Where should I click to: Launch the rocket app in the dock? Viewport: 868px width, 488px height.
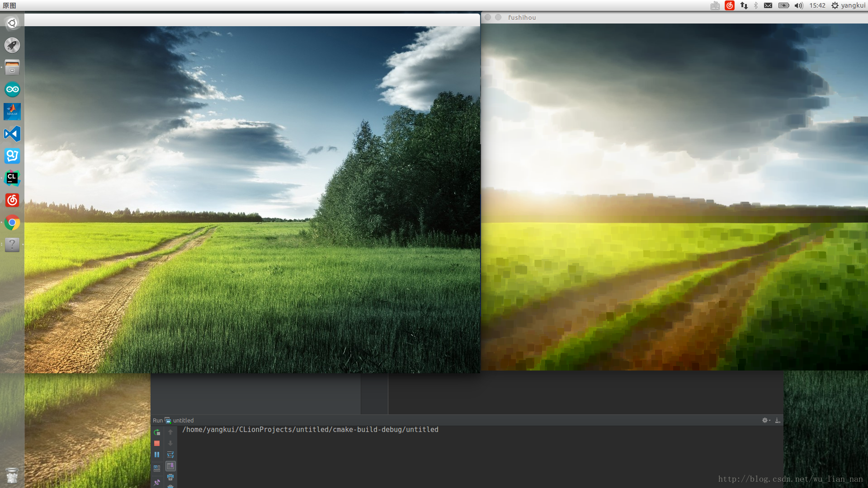point(12,45)
